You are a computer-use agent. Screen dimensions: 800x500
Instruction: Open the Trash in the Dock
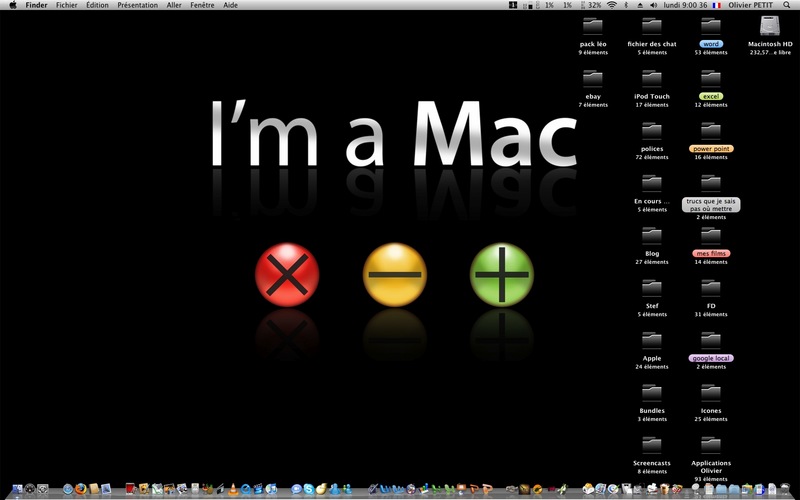pos(785,489)
